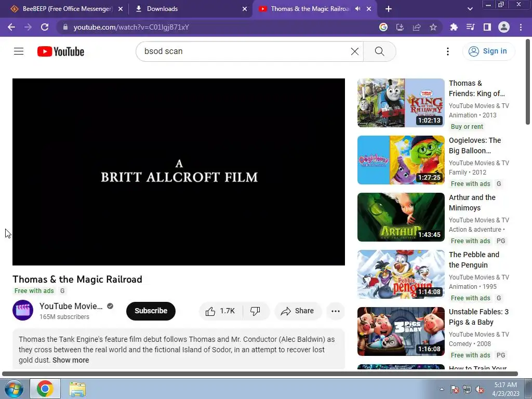
Task: Click 'Arthur and the Minimoys' title
Action: 472,203
